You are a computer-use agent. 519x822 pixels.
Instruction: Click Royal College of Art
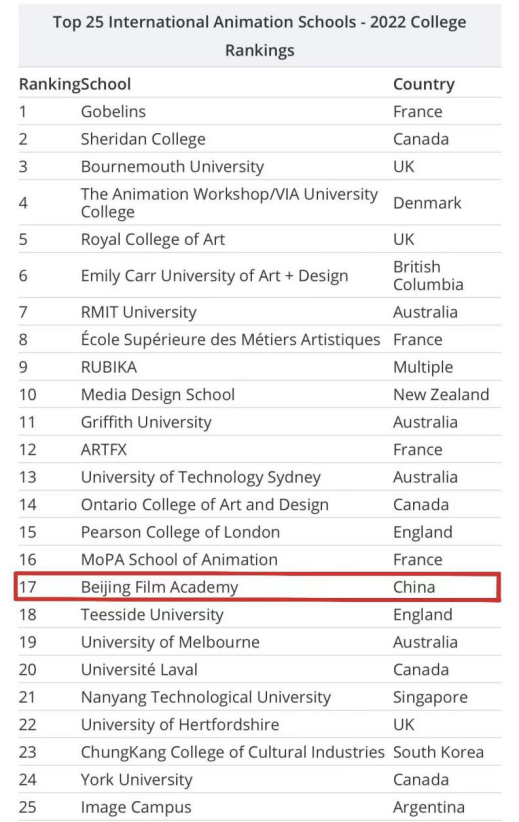(x=153, y=240)
